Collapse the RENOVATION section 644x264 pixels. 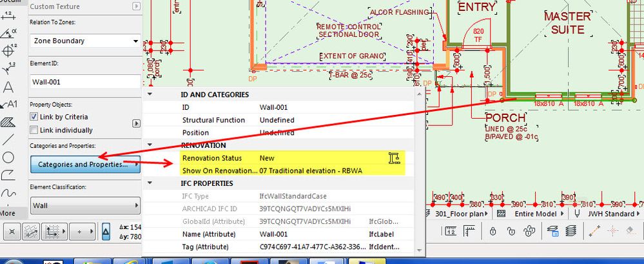coord(150,145)
